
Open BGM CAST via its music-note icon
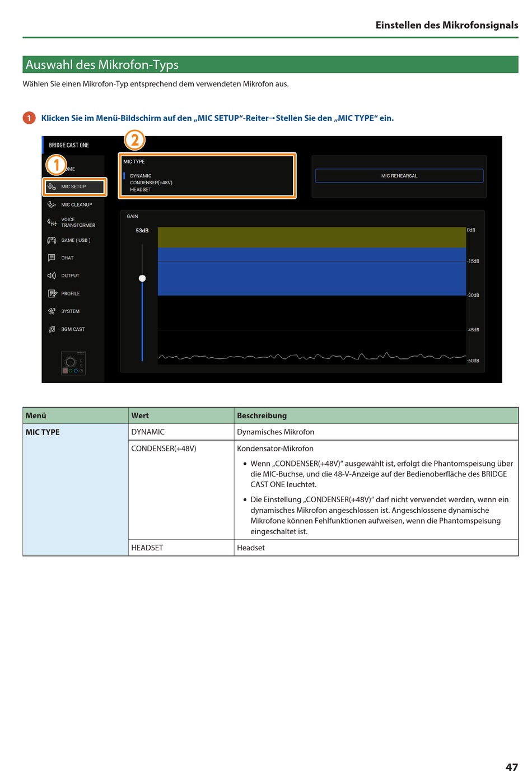tap(52, 329)
